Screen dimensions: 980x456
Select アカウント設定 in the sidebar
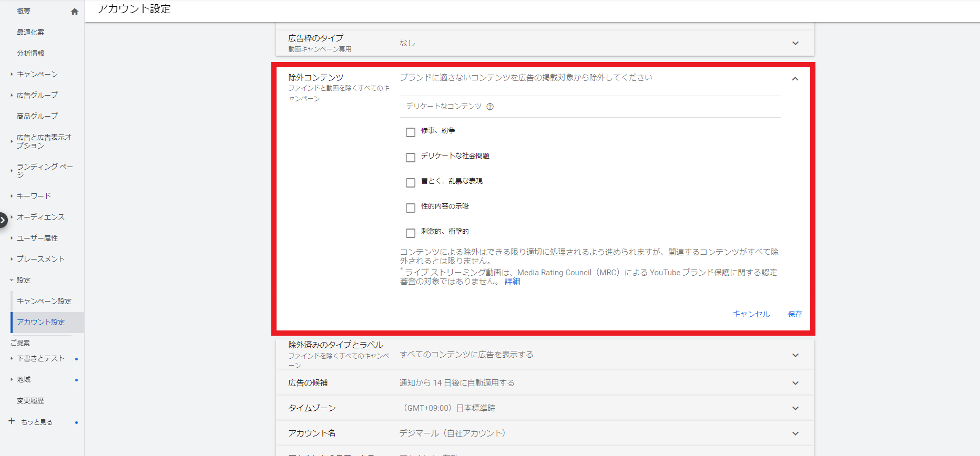tap(41, 322)
